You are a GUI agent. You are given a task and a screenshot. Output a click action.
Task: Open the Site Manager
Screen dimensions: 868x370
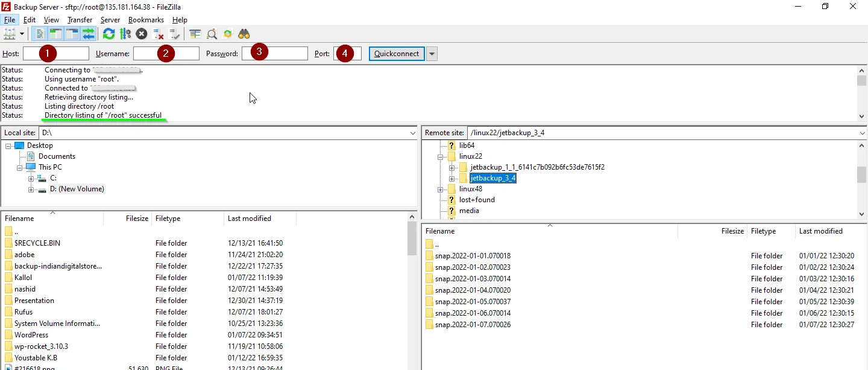click(10, 34)
